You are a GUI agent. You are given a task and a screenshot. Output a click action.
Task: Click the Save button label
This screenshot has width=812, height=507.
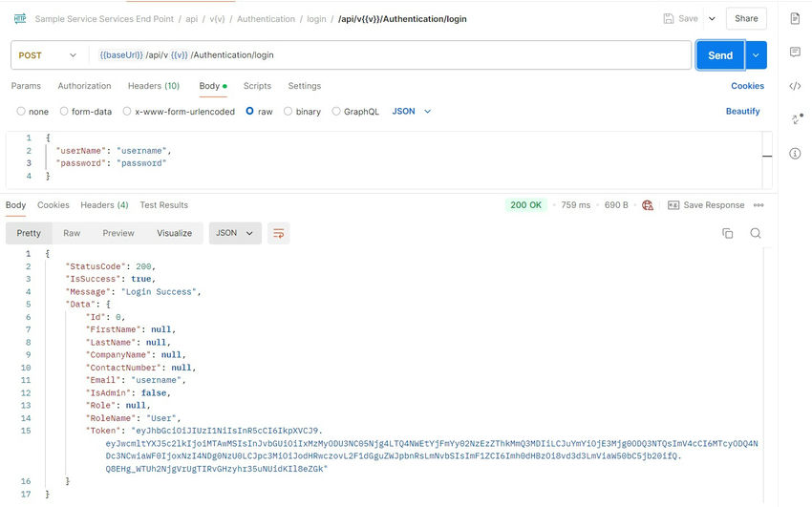click(688, 19)
